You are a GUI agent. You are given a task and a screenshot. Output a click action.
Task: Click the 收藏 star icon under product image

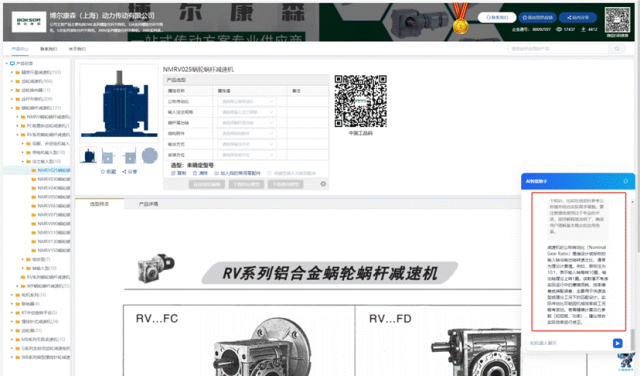click(103, 172)
